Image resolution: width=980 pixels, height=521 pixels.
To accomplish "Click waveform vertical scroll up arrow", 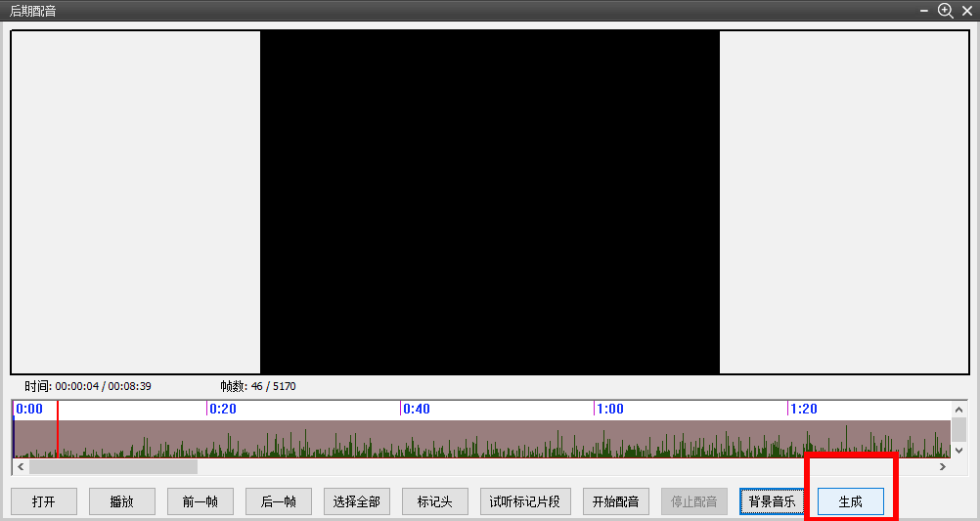I will pyautogui.click(x=958, y=410).
